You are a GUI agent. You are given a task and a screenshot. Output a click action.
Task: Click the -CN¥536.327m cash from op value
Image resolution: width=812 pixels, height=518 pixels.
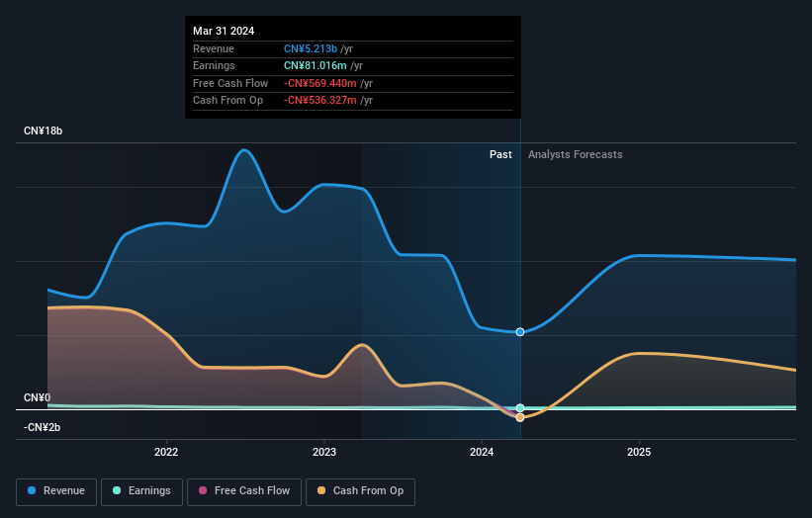pyautogui.click(x=320, y=101)
